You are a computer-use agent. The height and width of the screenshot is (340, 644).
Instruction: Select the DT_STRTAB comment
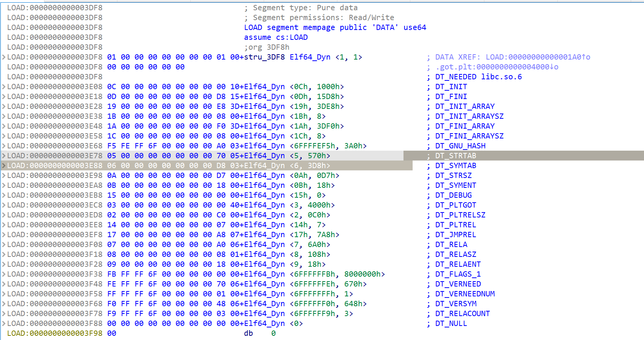tap(456, 156)
